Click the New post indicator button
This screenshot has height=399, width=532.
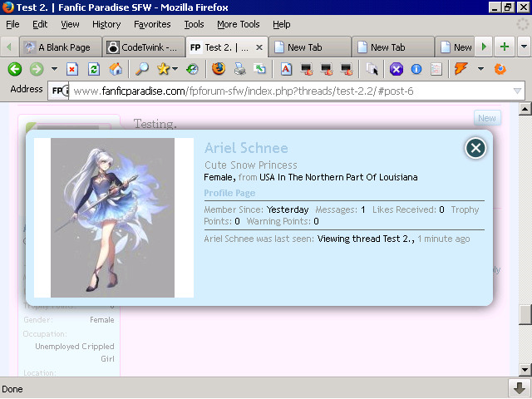pos(487,118)
